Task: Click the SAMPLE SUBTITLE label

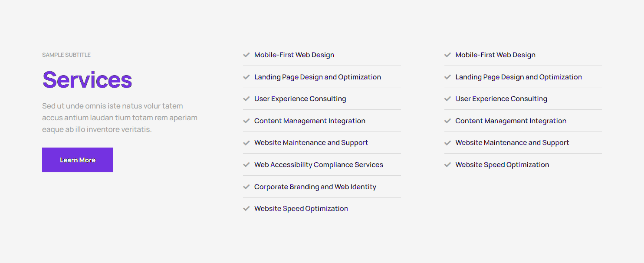Action: click(x=66, y=55)
